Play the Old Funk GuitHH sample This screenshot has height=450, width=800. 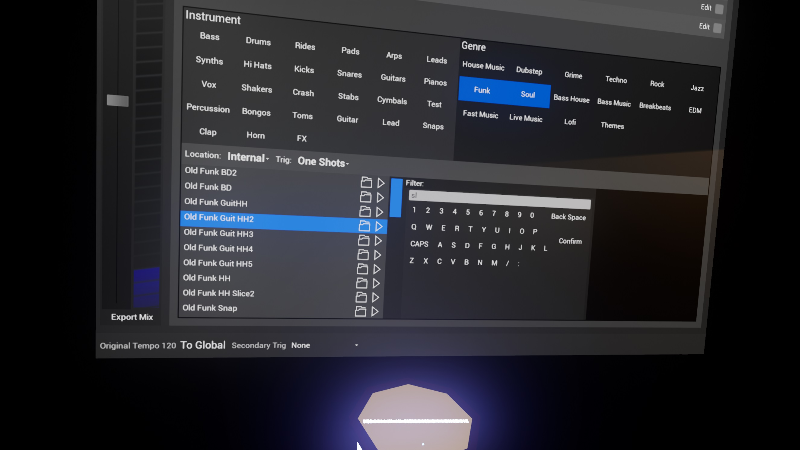click(380, 212)
